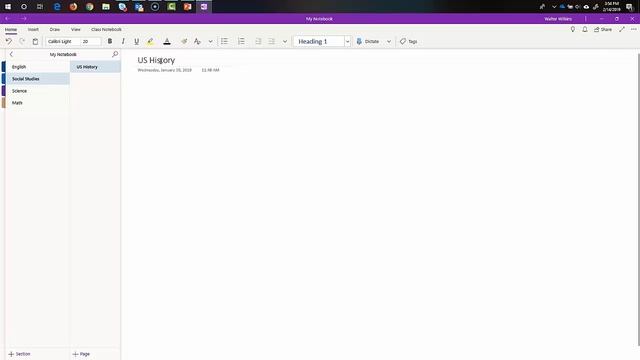Toggle italic formatting
This screenshot has height=360, width=640.
click(123, 41)
